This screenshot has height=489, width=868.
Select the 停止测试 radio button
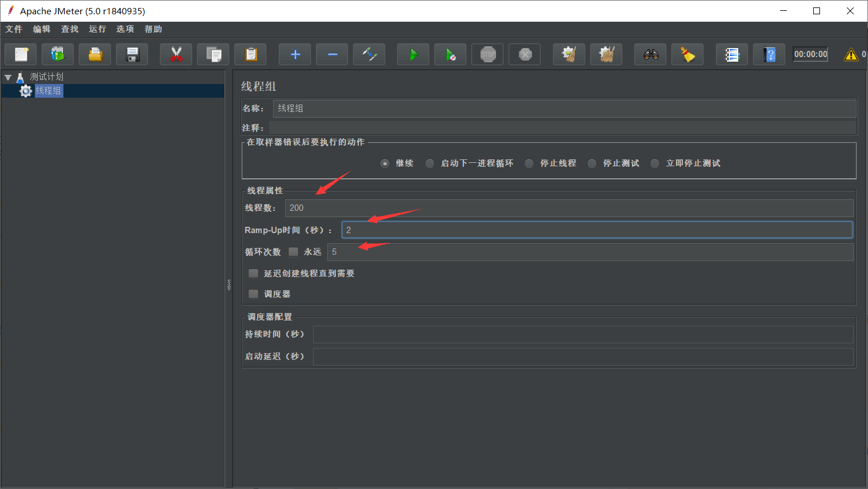(x=592, y=163)
